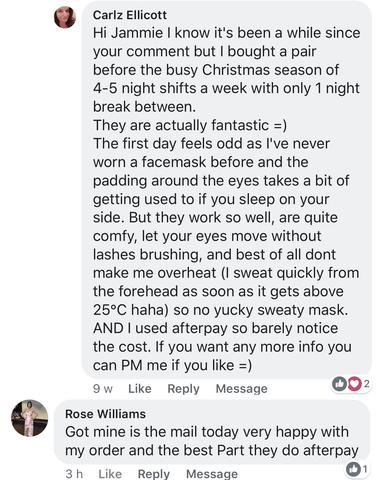Click the heart reaction icon on Carlz's comment

coord(355,384)
